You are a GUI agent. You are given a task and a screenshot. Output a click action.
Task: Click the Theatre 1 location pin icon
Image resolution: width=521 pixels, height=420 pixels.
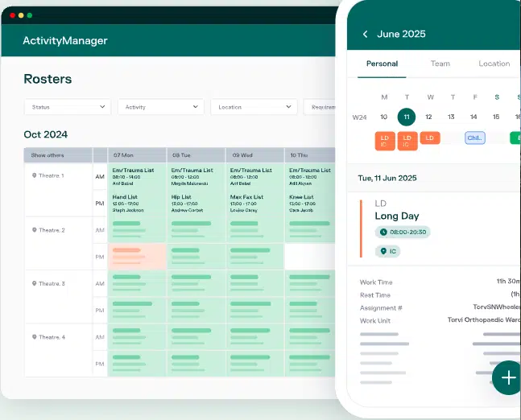(x=35, y=175)
